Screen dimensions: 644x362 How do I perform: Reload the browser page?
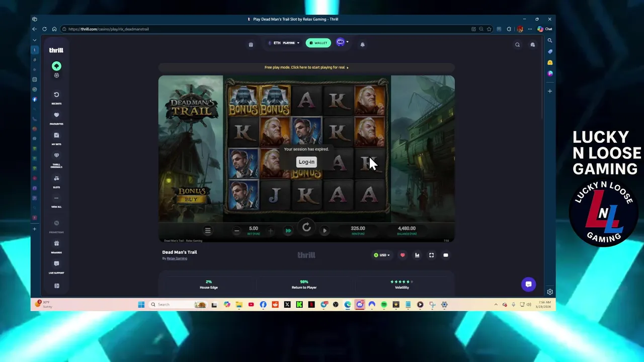[44, 29]
